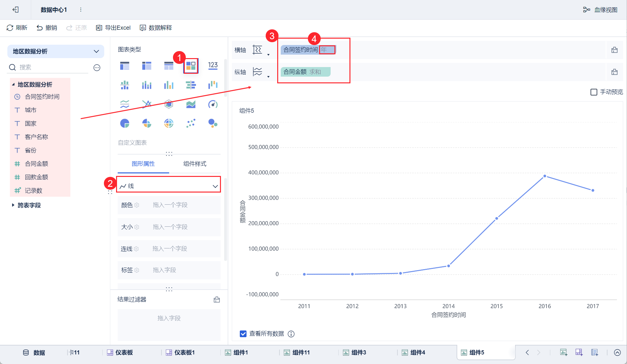
Task: Pick the KPI 123 indicator chart icon
Action: 213,66
